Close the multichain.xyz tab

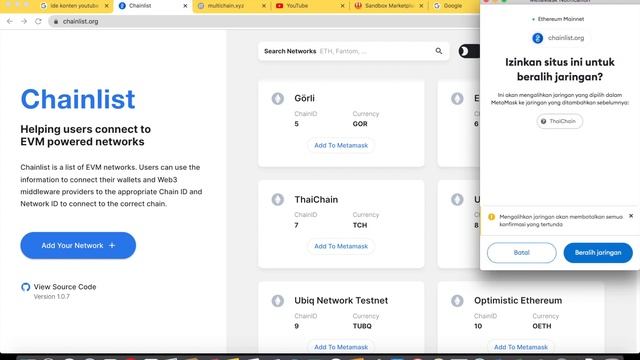264,6
